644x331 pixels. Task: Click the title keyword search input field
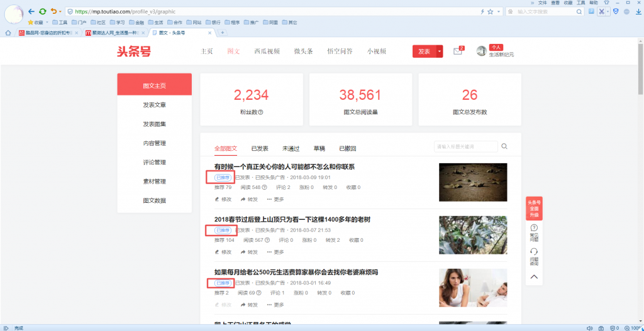(464, 146)
